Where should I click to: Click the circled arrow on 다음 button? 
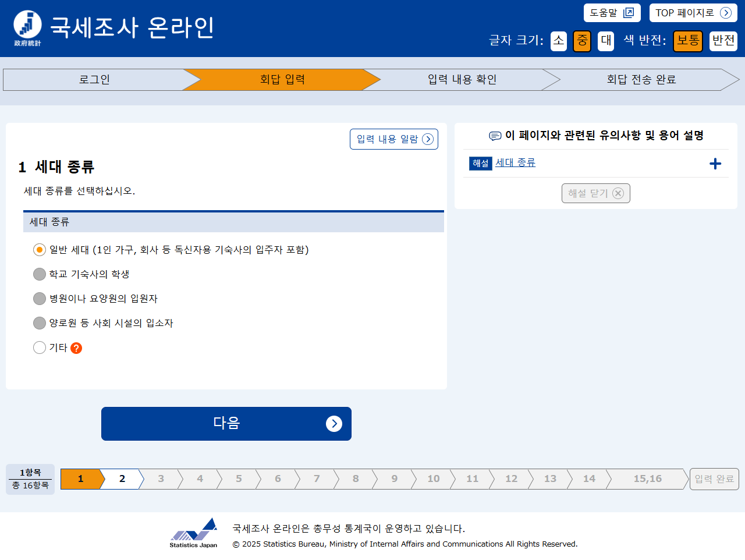(x=334, y=424)
